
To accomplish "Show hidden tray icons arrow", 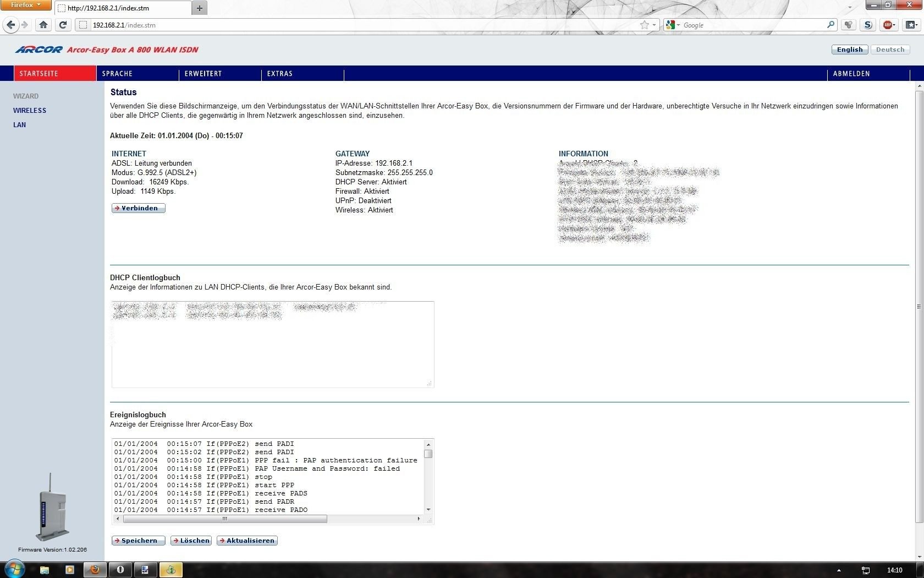I will [x=839, y=570].
